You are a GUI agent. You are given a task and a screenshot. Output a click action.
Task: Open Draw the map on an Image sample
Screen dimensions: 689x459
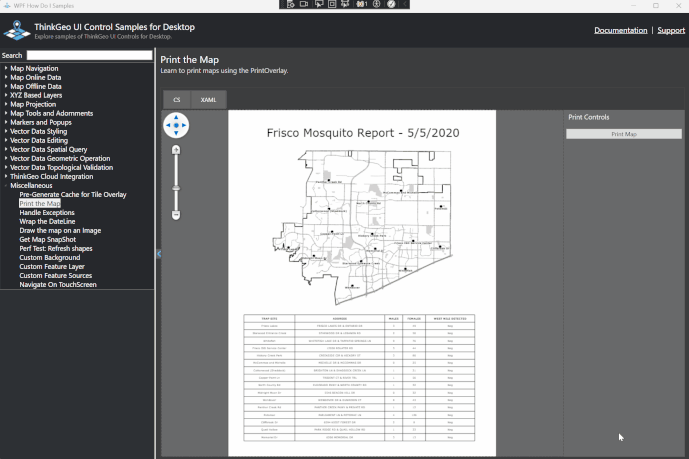click(60, 230)
